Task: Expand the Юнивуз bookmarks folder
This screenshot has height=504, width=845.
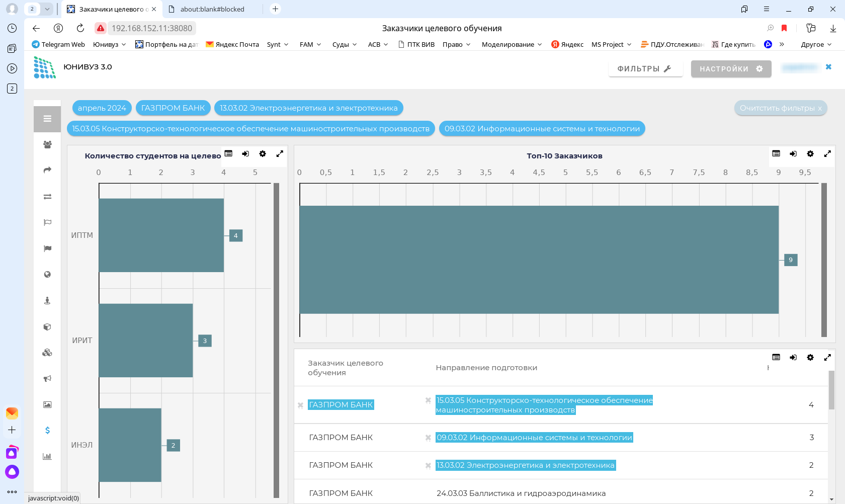Action: 110,44
